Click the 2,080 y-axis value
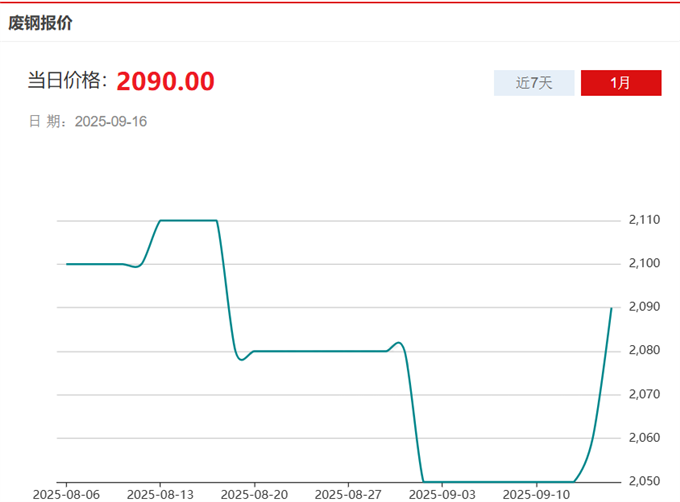This screenshot has width=680, height=502. click(645, 351)
